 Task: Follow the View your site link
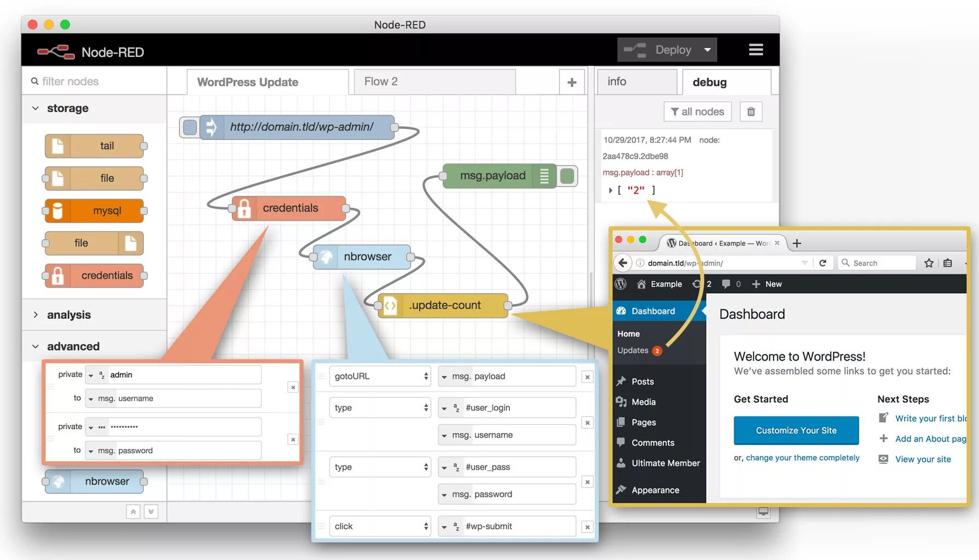click(x=923, y=459)
